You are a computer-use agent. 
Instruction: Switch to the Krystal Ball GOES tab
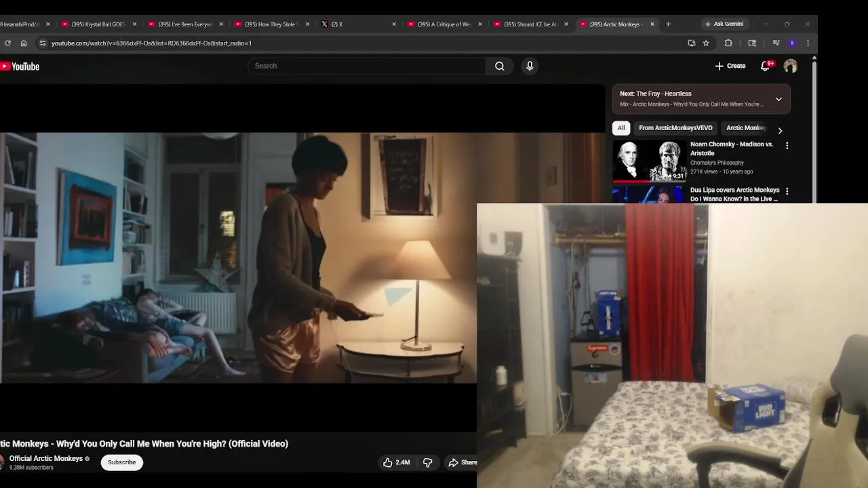click(98, 24)
